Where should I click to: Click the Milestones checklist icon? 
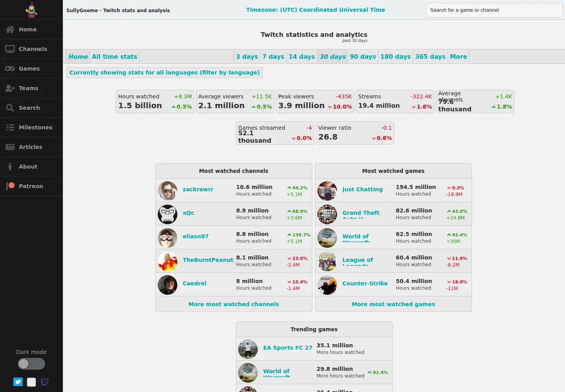10,127
